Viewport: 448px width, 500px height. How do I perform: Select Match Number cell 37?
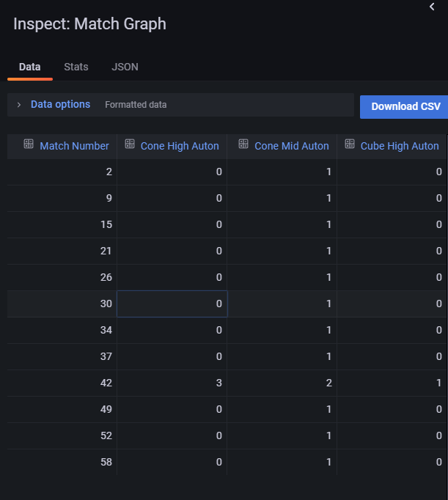[x=62, y=357]
